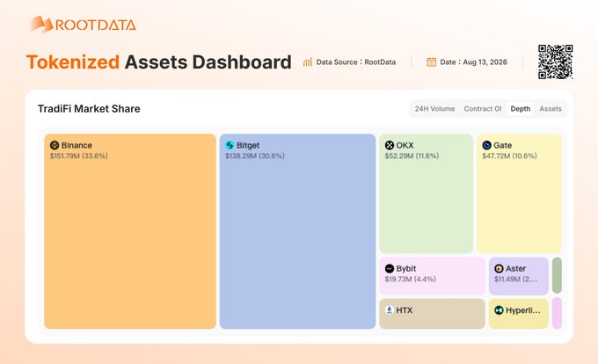Click the OKX exchange name
This screenshot has width=598, height=364.
pyautogui.click(x=405, y=145)
